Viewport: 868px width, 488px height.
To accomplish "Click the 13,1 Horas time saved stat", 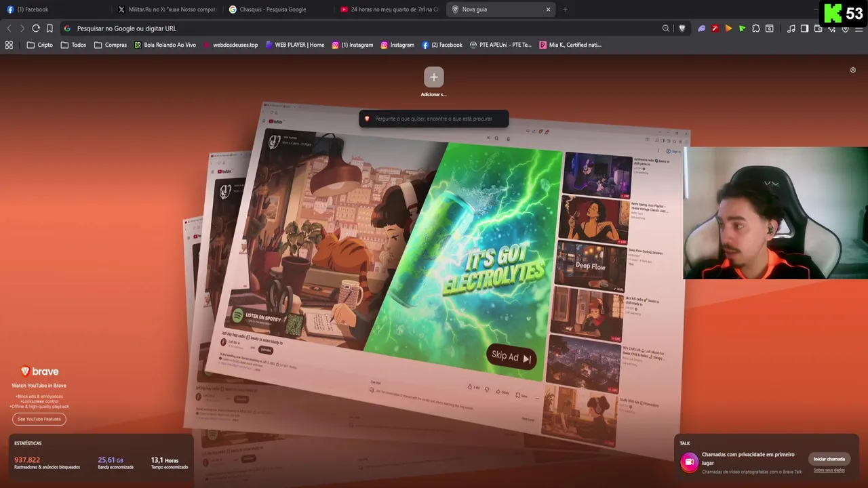I will coord(170,462).
